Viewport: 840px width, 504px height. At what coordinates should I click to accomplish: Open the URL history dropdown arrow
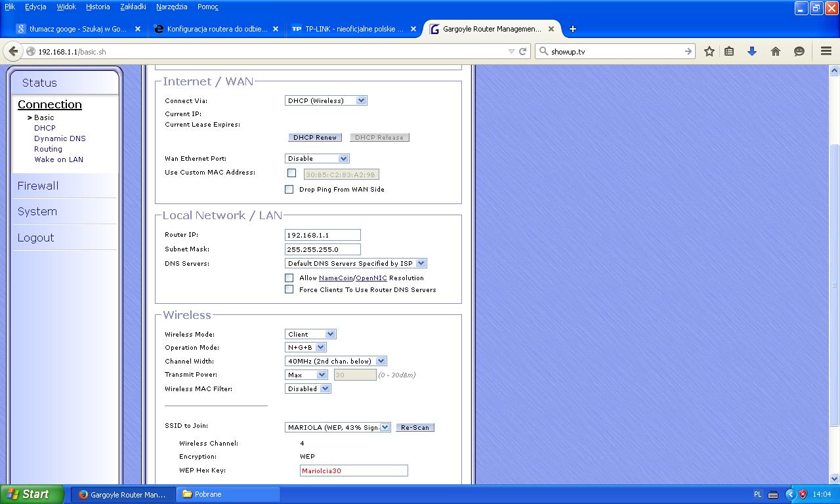pos(511,51)
